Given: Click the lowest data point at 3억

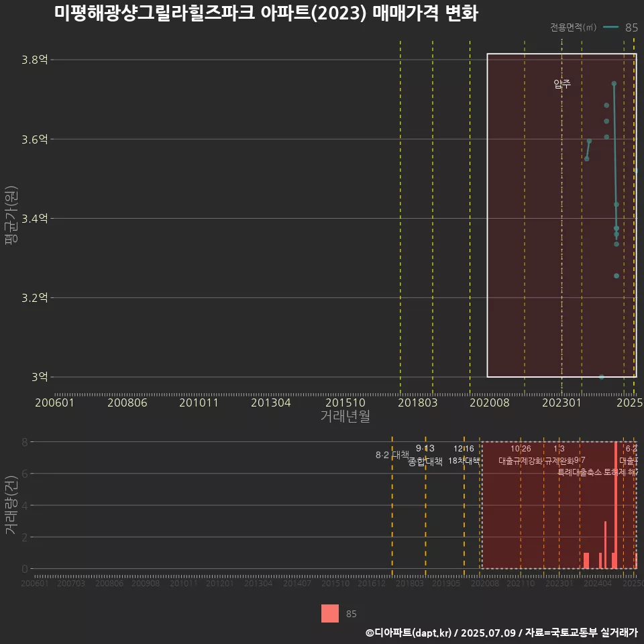Looking at the screenshot, I should pyautogui.click(x=601, y=377).
